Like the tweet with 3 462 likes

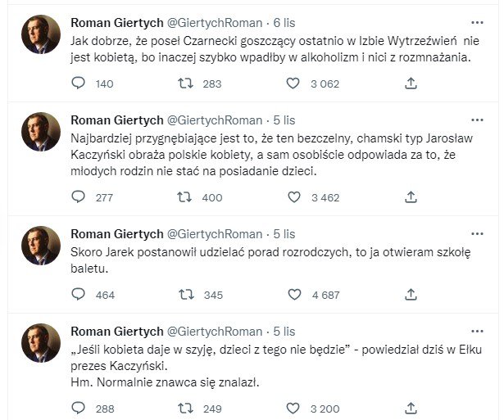tap(293, 196)
